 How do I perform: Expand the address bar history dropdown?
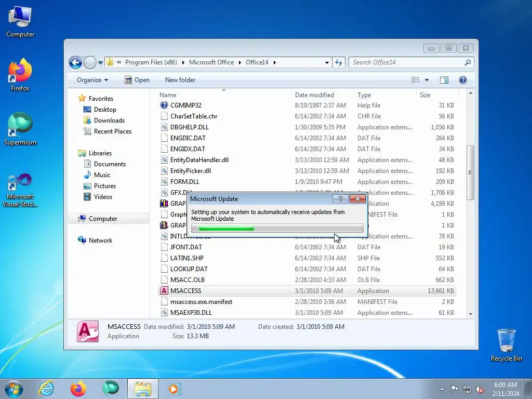pos(327,62)
